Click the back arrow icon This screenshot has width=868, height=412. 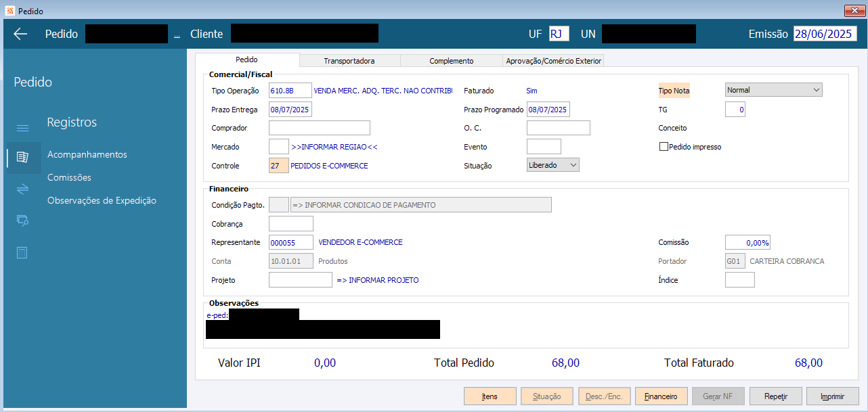(x=20, y=34)
